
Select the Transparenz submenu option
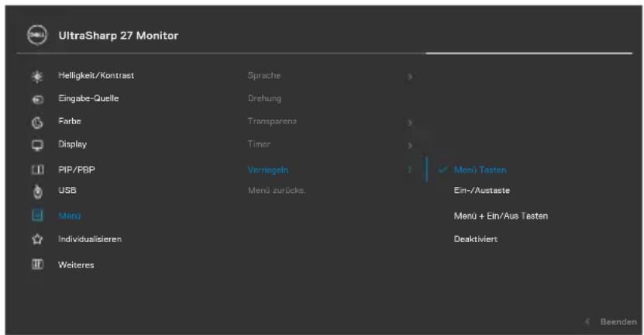[272, 121]
